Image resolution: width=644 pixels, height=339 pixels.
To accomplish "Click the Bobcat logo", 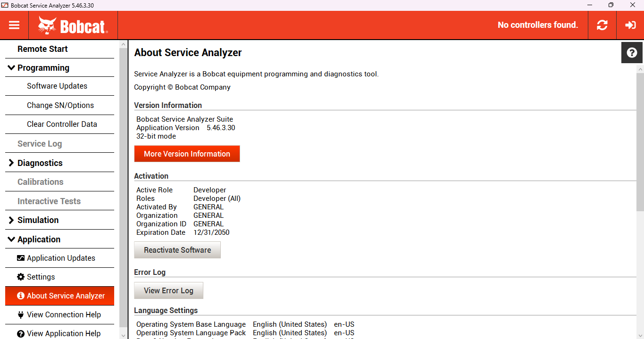I will pos(73,25).
